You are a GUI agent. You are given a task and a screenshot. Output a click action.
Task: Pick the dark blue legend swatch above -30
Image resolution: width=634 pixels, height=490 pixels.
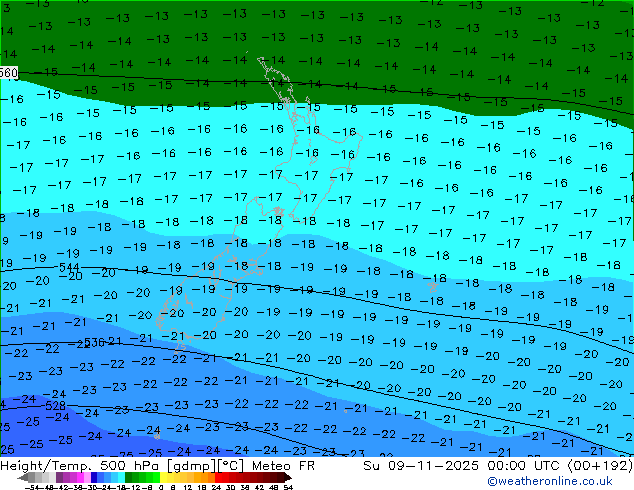coord(94,477)
